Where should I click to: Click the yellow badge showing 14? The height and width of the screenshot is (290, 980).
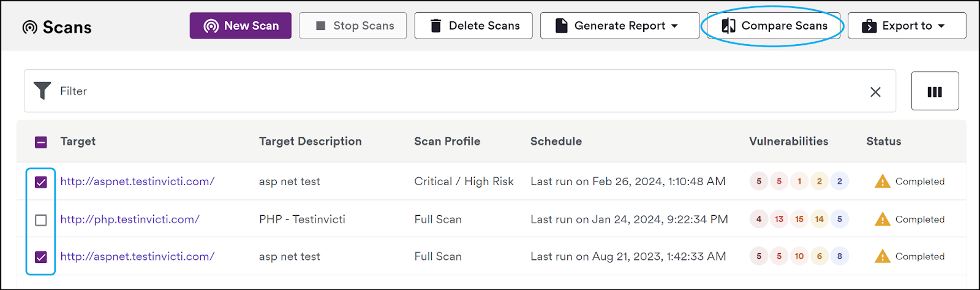point(820,219)
